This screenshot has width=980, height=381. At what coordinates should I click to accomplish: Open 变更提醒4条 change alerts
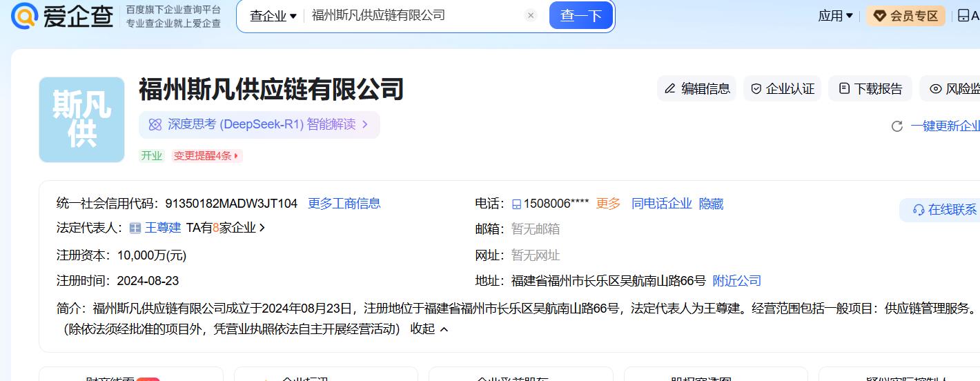pyautogui.click(x=206, y=156)
